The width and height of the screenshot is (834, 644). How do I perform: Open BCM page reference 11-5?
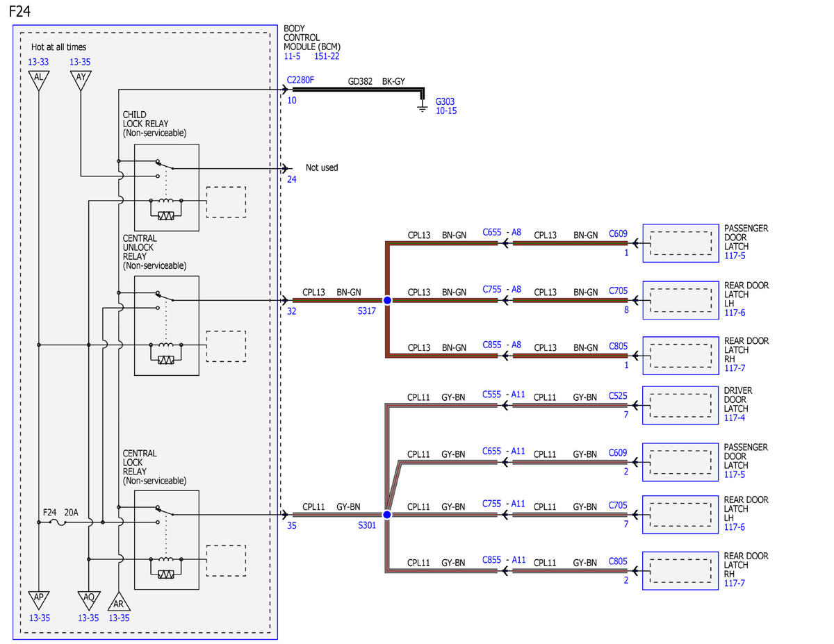click(x=292, y=56)
